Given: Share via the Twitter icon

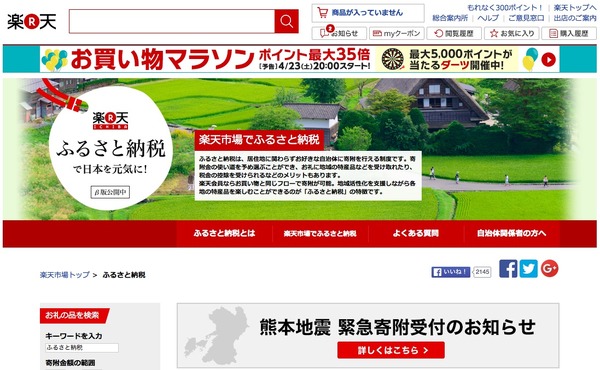Looking at the screenshot, I should click(528, 269).
